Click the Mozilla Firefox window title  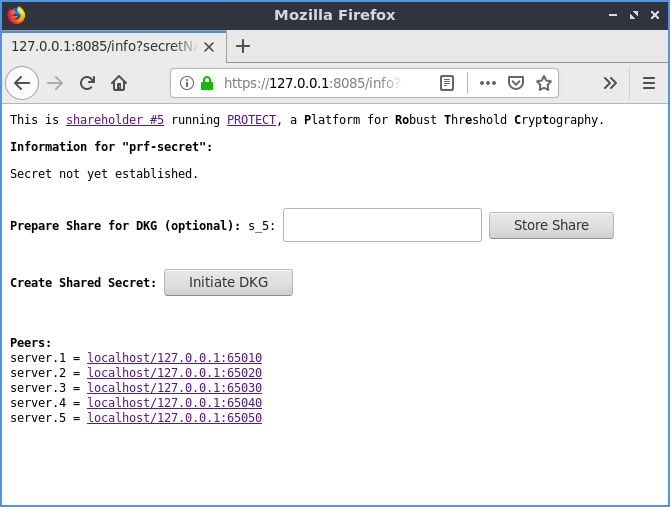tap(335, 15)
